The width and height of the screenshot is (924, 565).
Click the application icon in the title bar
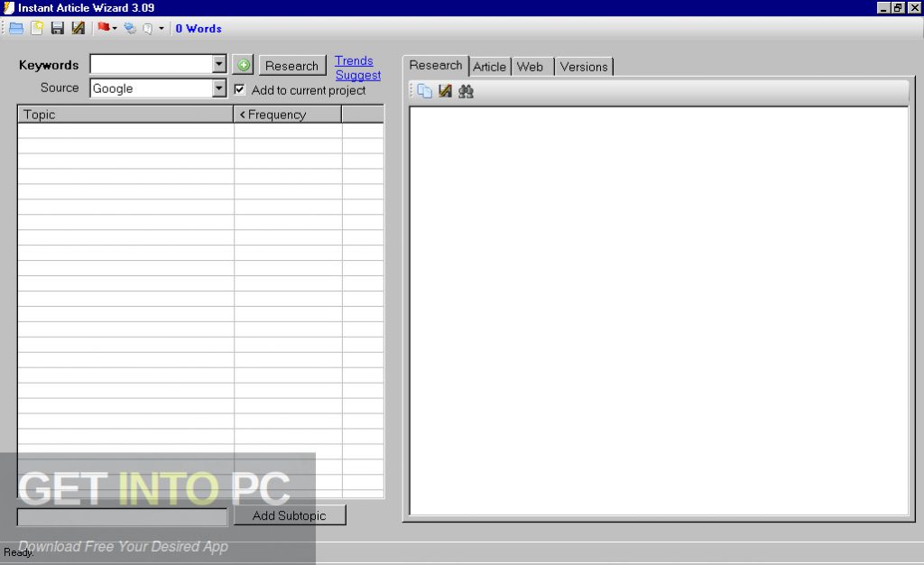[x=9, y=7]
